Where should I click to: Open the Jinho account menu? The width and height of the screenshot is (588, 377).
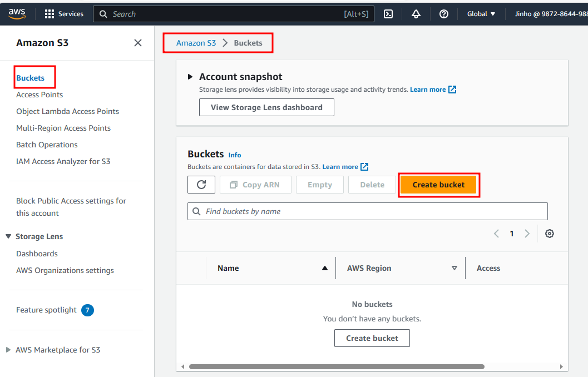(x=551, y=14)
